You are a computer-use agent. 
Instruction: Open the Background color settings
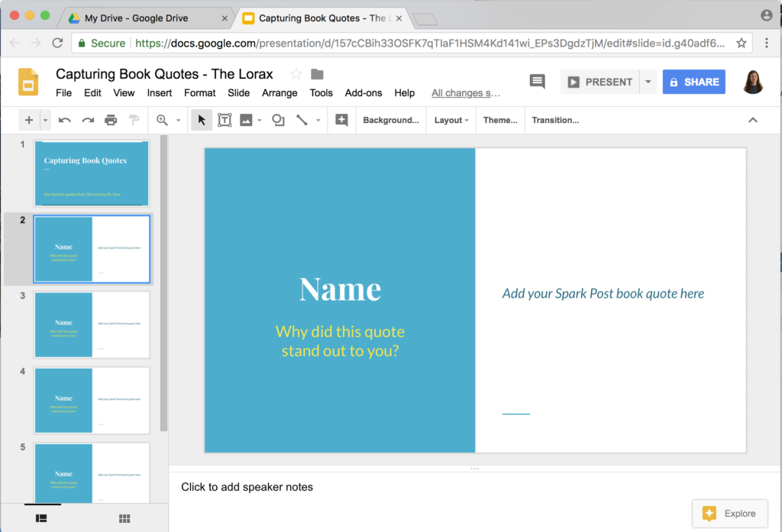[390, 120]
